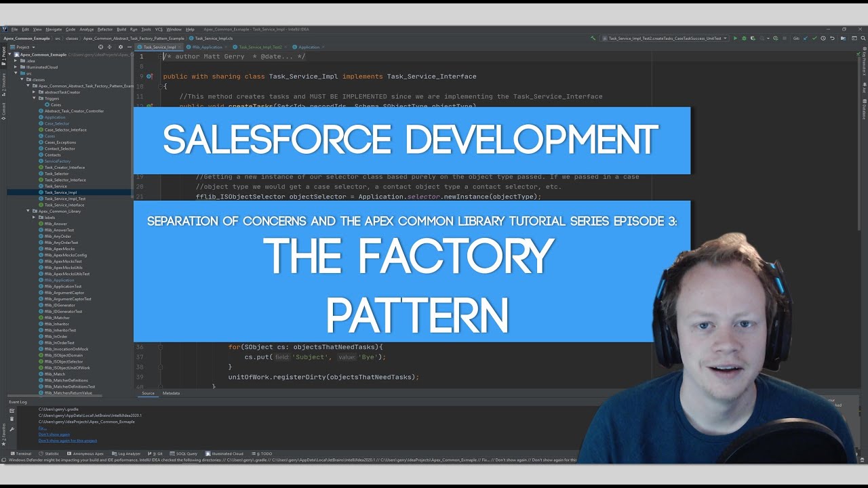The image size is (868, 488).
Task: Click the "Don't show again" link
Action: [54, 434]
